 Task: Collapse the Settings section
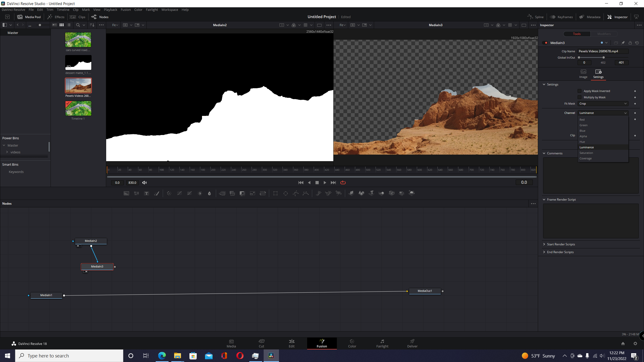(544, 84)
